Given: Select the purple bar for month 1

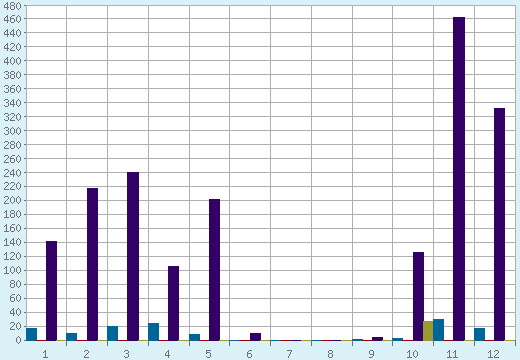Looking at the screenshot, I should pos(51,291).
